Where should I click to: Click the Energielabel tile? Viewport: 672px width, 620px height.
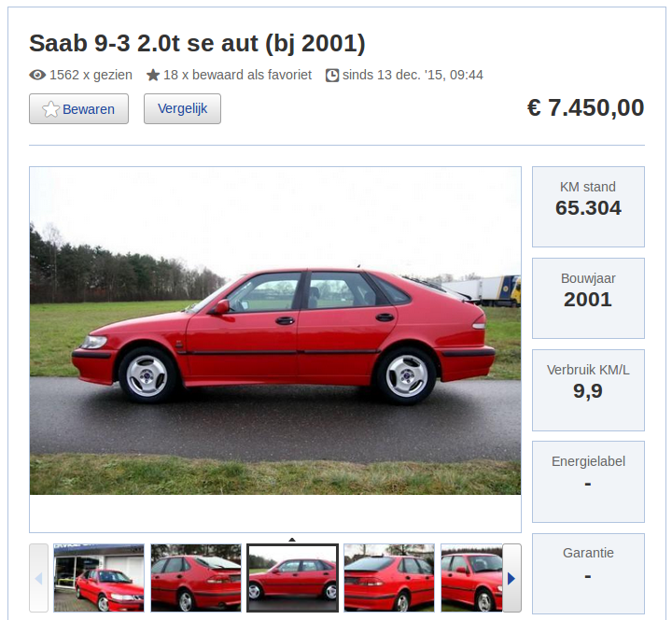[588, 482]
